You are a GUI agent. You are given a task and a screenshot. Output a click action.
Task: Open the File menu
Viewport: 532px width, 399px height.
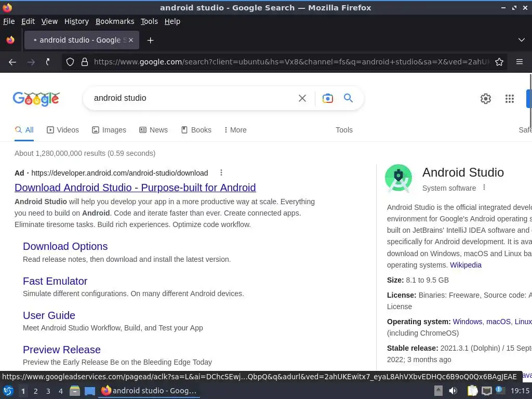9,21
